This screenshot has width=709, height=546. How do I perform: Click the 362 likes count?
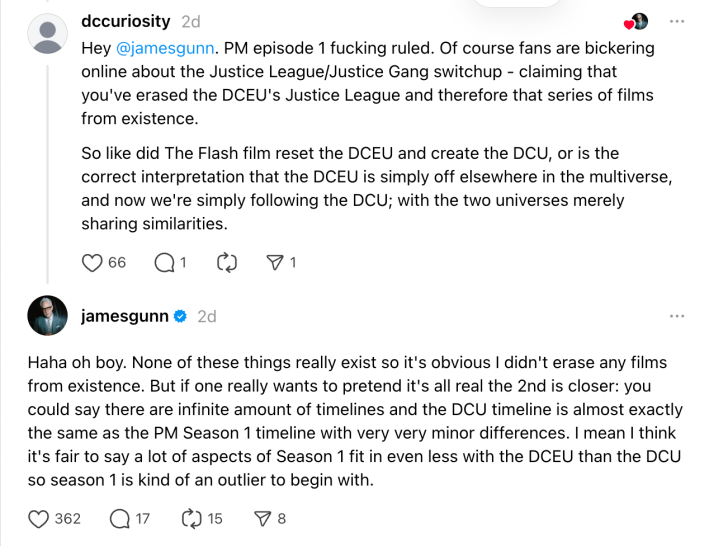(67, 518)
